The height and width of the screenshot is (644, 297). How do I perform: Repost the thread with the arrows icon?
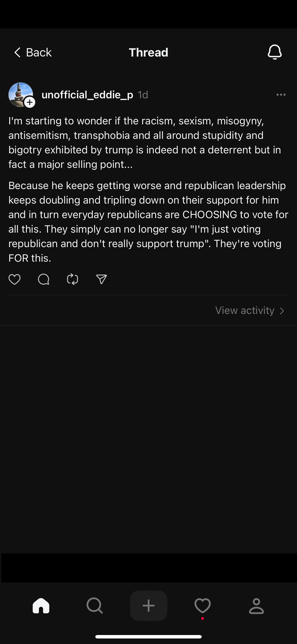click(73, 279)
